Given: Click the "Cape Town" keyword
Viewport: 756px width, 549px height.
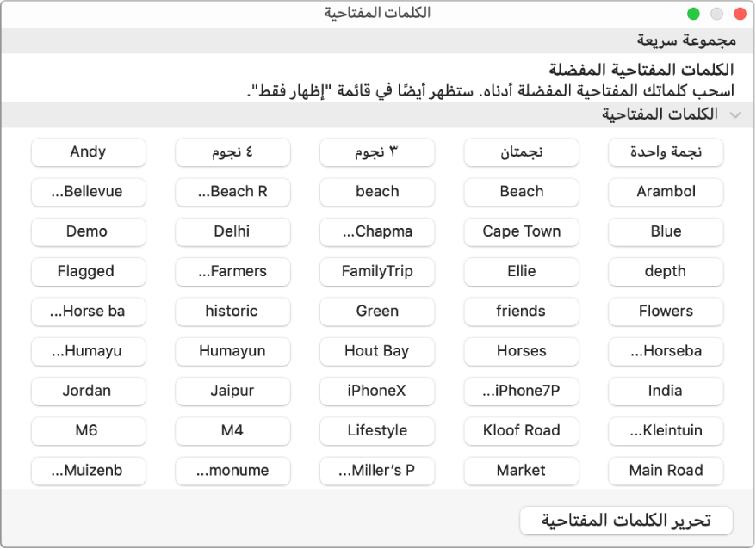Looking at the screenshot, I should pyautogui.click(x=521, y=231).
